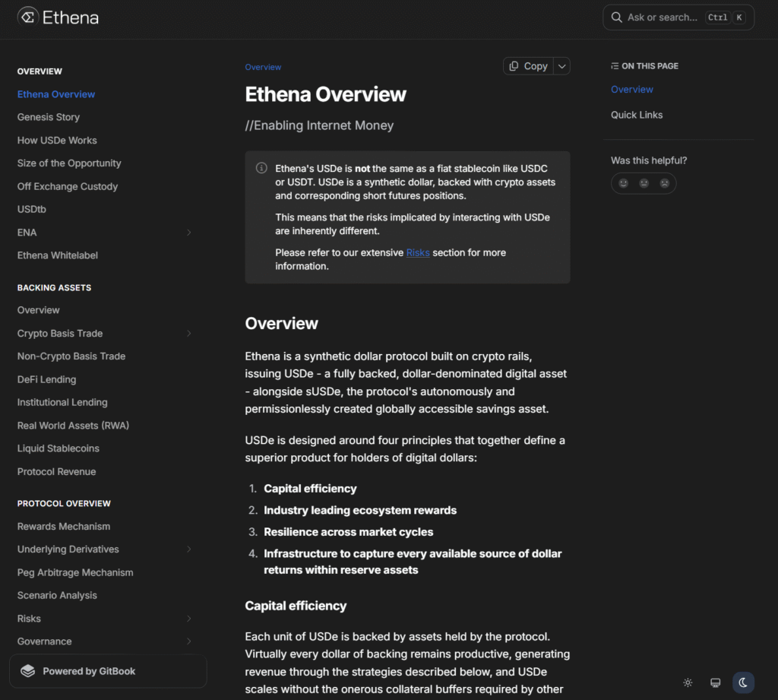Open Governance sidebar page

click(x=45, y=641)
